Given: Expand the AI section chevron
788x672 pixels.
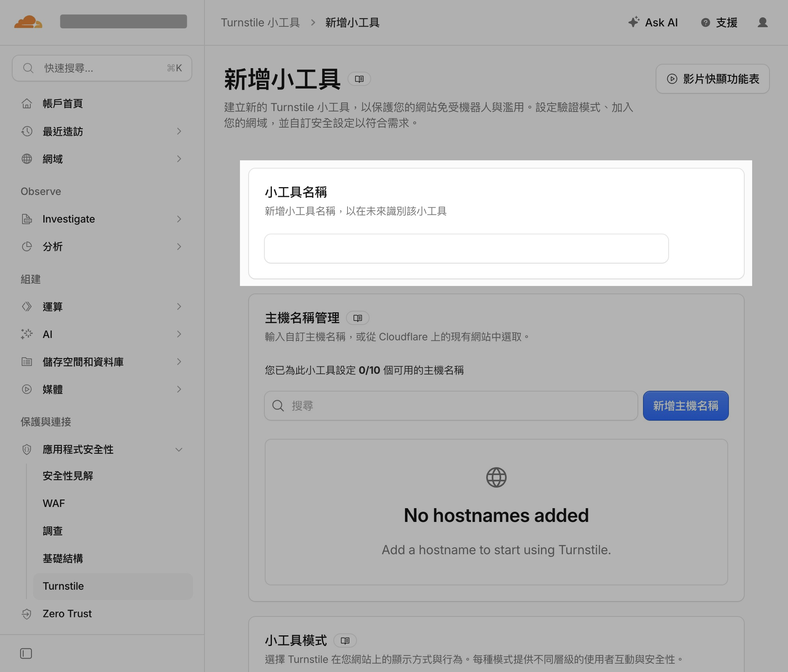Looking at the screenshot, I should [179, 334].
